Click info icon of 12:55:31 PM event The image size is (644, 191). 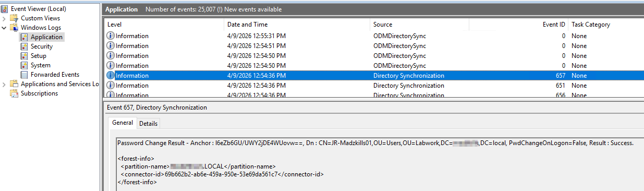click(x=111, y=36)
